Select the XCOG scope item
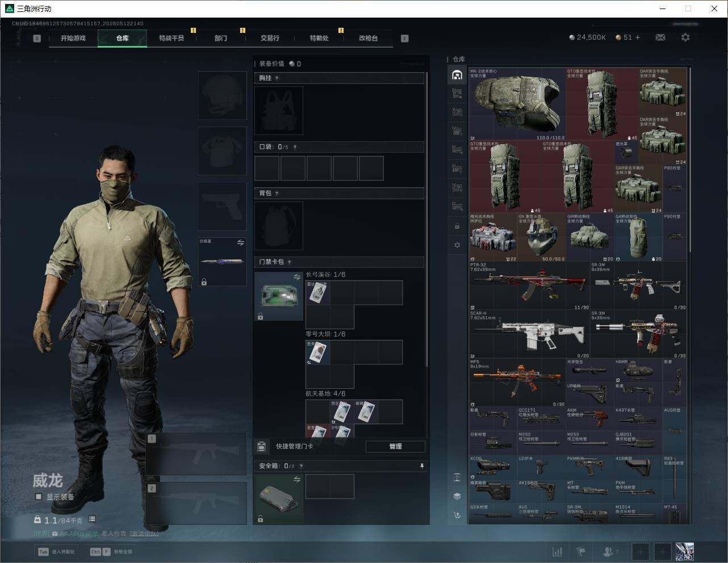 [x=493, y=467]
